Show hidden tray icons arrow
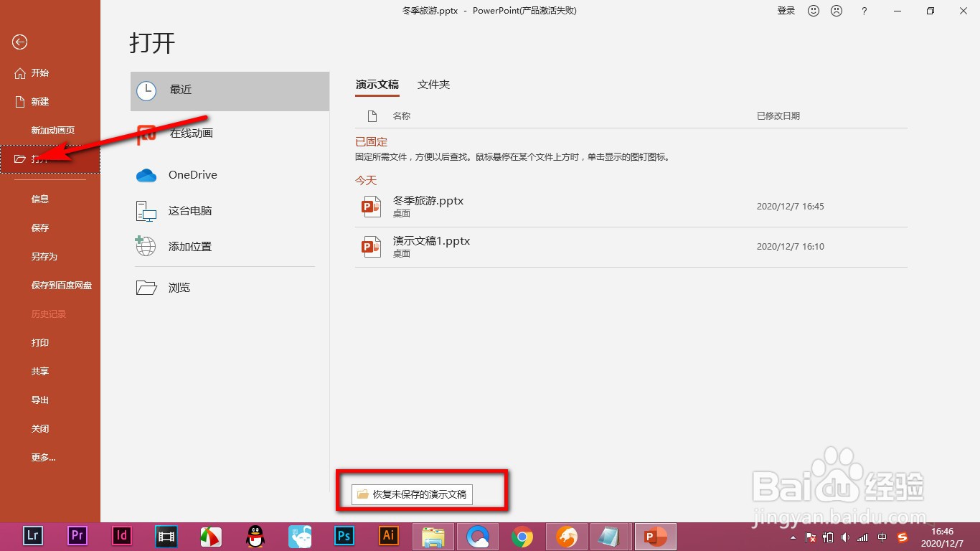Screen dimensions: 980x551 [793, 537]
